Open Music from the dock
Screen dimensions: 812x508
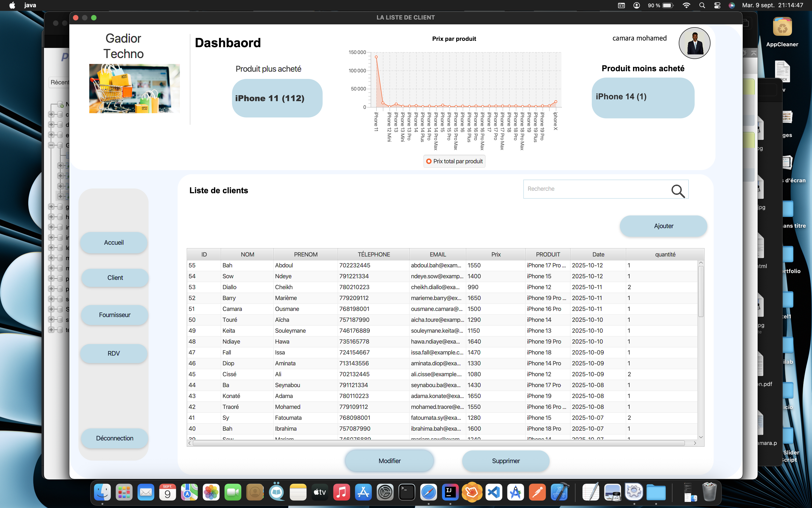pyautogui.click(x=342, y=493)
